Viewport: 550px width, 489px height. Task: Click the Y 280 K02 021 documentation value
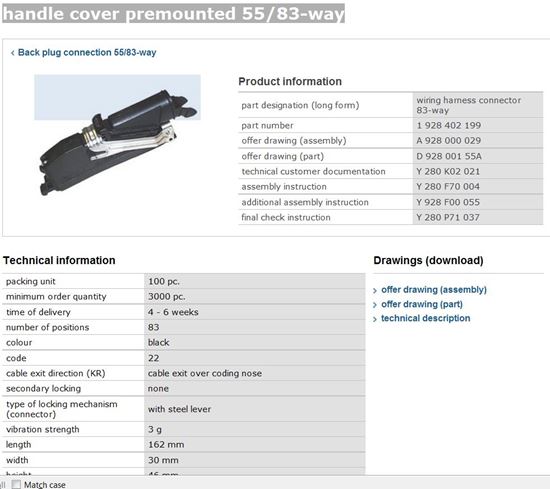pos(448,172)
